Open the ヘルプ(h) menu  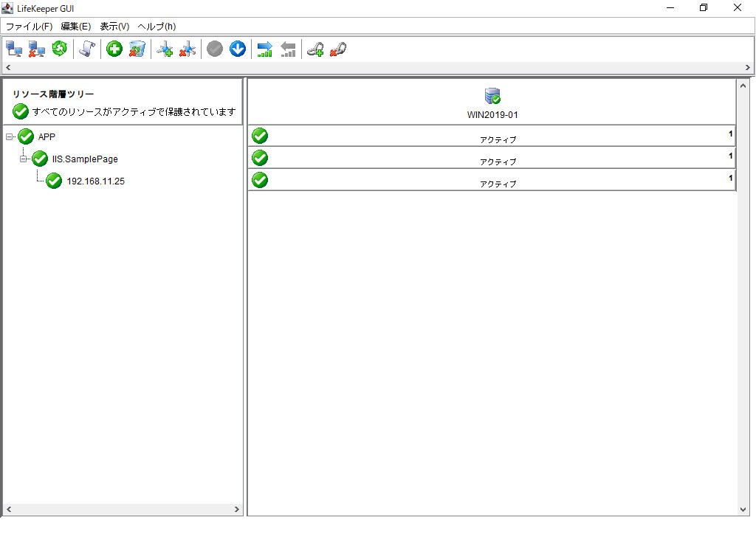click(157, 27)
